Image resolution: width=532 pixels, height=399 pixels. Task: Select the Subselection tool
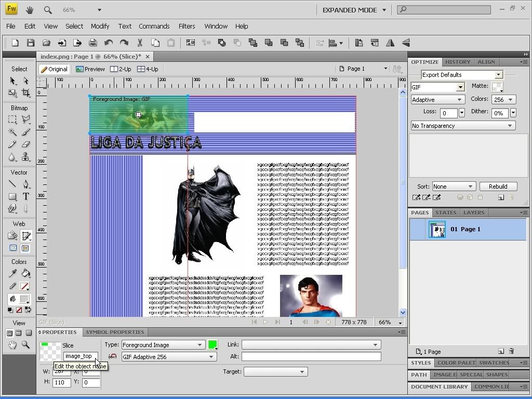pos(26,81)
